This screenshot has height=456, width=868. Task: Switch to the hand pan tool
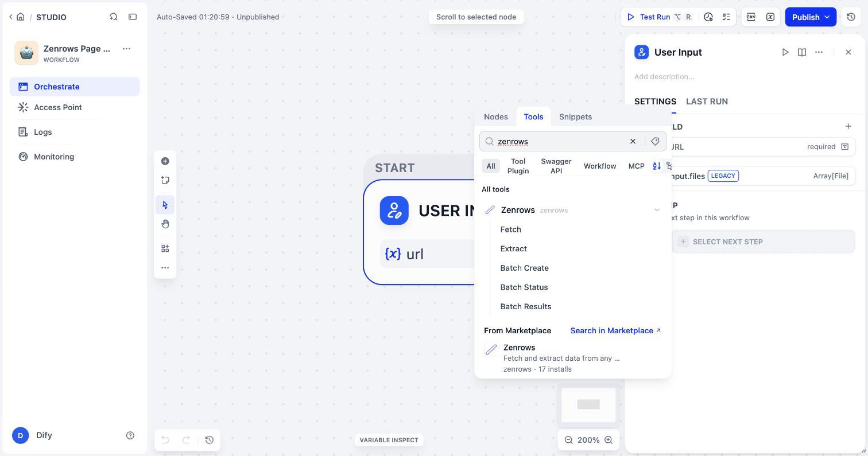(x=165, y=224)
